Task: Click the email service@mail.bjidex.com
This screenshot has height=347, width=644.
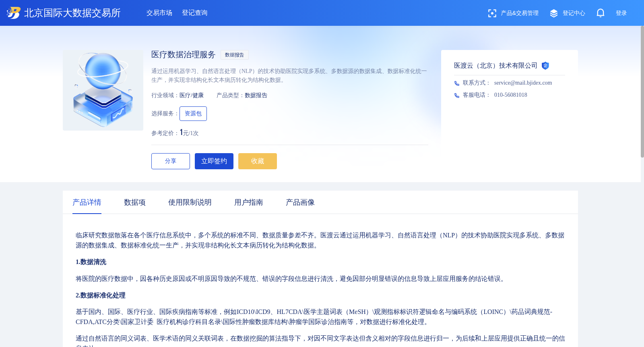Action: (523, 83)
